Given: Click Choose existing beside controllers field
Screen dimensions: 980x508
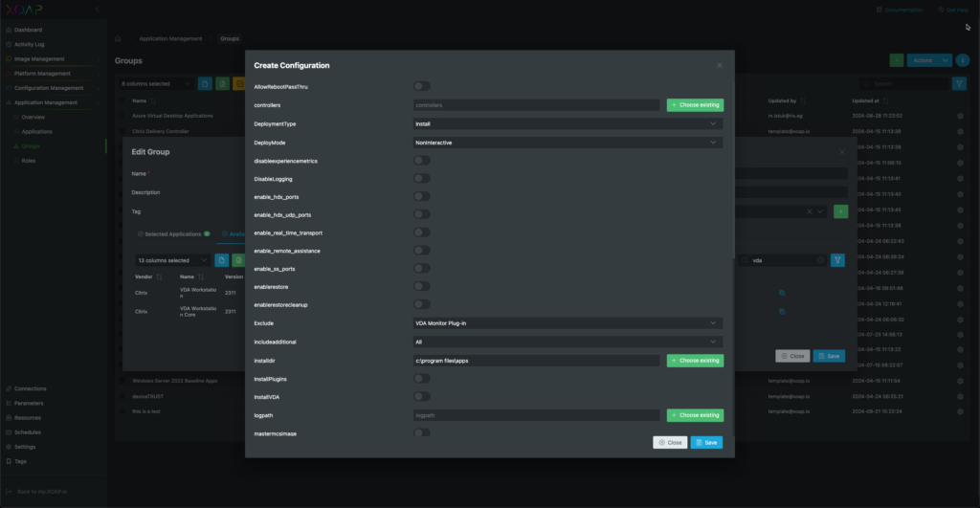Looking at the screenshot, I should (x=695, y=105).
